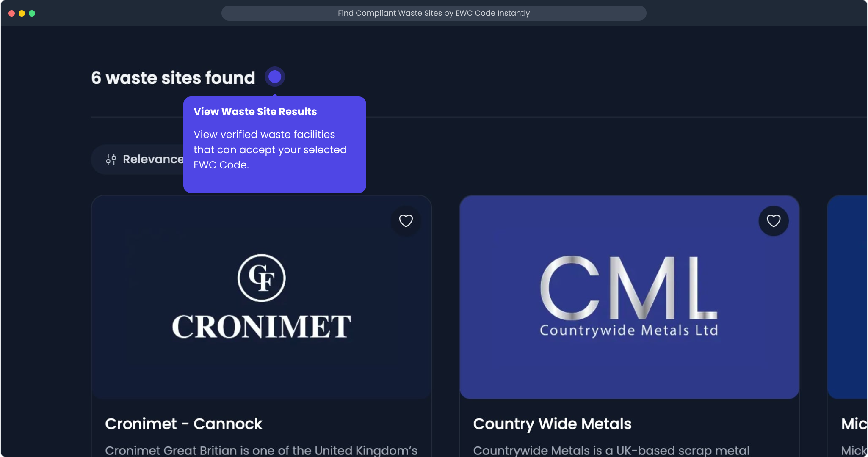
Task: Maximize the window with the green button
Action: 32,13
